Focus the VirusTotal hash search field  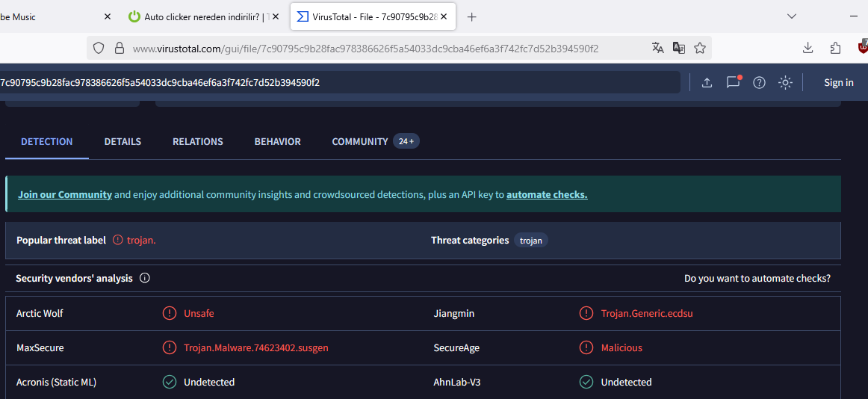[340, 82]
